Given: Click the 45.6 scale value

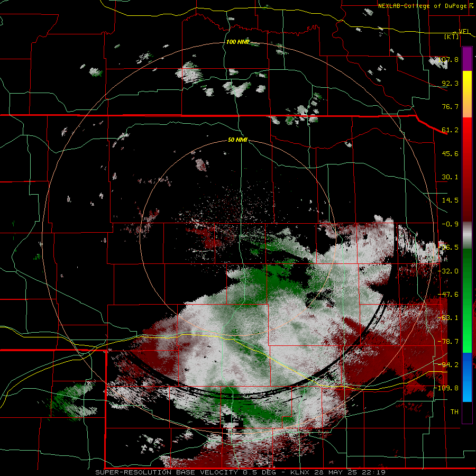Looking at the screenshot, I should pos(450,153).
